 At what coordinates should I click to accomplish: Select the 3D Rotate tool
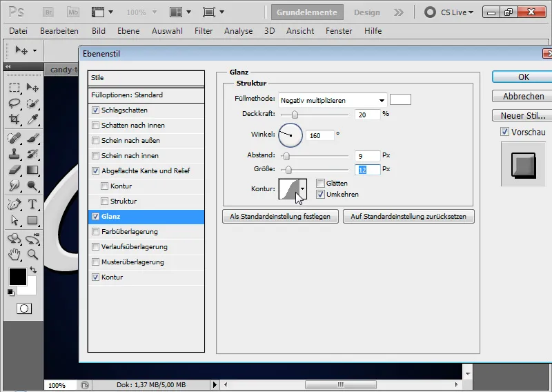14,239
